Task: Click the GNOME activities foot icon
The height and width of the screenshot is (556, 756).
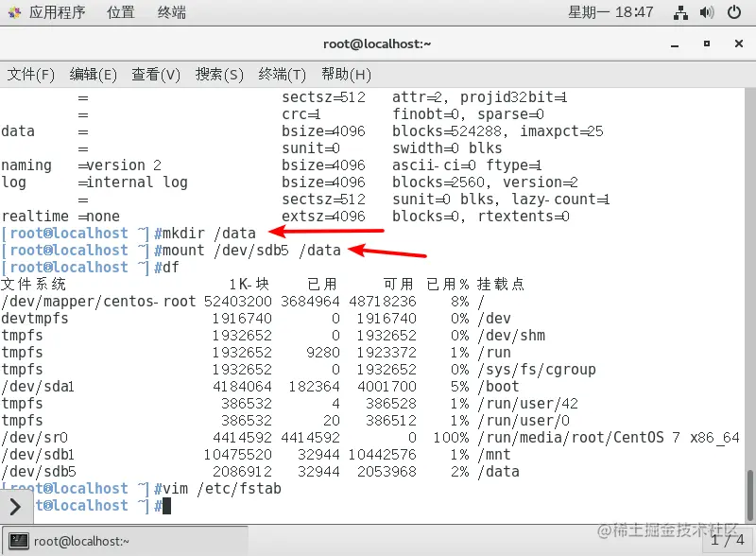Action: click(14, 12)
